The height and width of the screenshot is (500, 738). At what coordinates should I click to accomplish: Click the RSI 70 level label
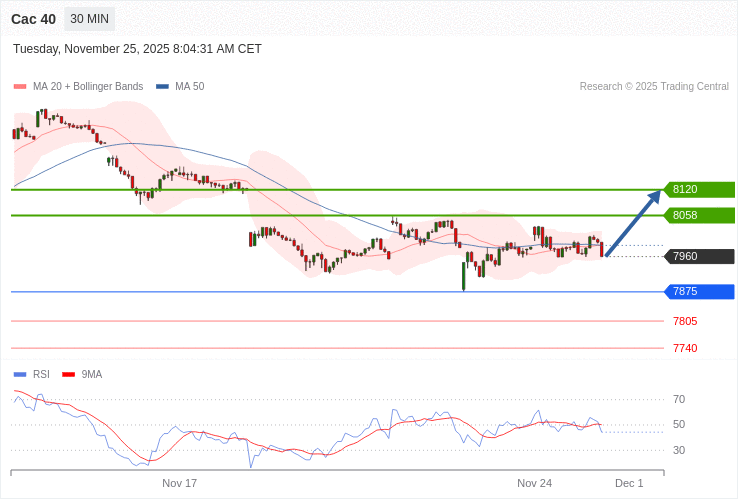pyautogui.click(x=679, y=400)
